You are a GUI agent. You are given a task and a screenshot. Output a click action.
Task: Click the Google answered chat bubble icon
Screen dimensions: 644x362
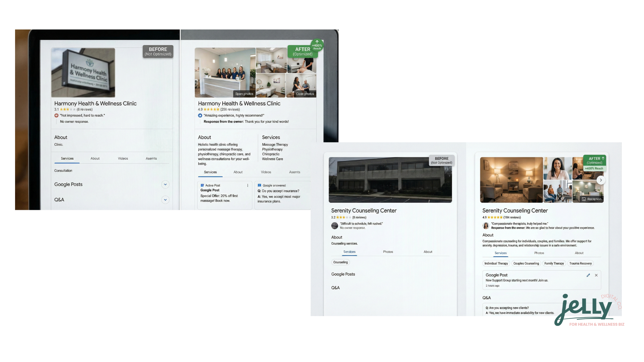[260, 185]
